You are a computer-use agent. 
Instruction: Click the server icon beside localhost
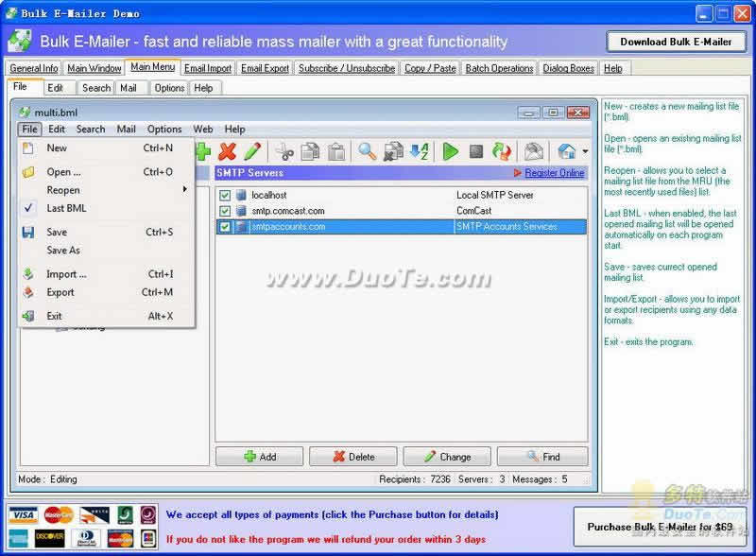tap(241, 195)
